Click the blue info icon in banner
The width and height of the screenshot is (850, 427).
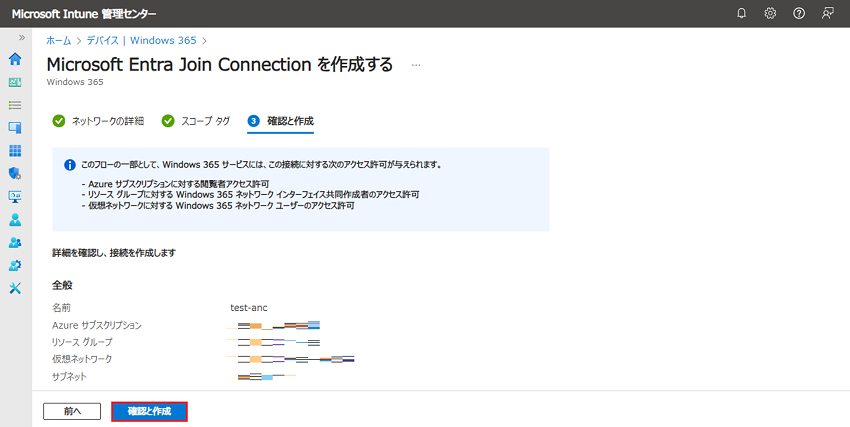point(69,165)
